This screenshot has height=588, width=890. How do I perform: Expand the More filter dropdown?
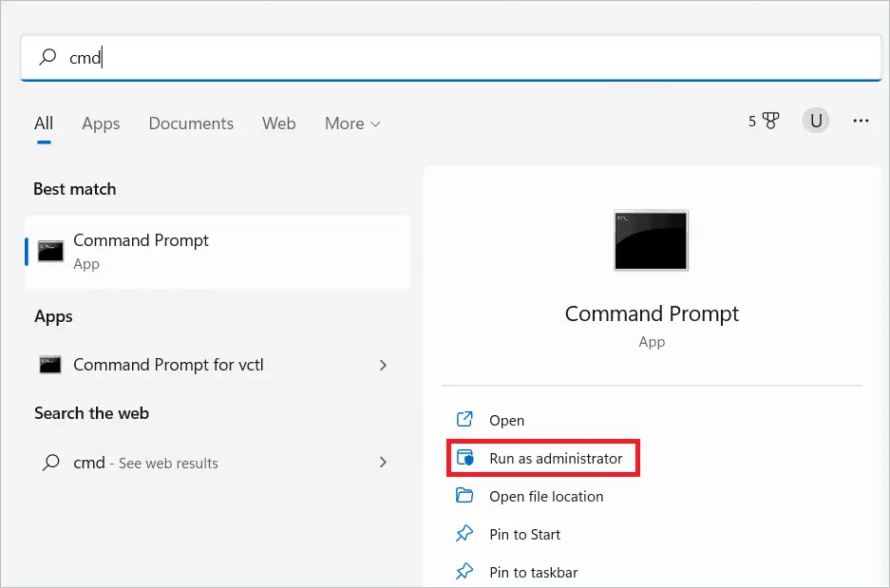tap(352, 123)
